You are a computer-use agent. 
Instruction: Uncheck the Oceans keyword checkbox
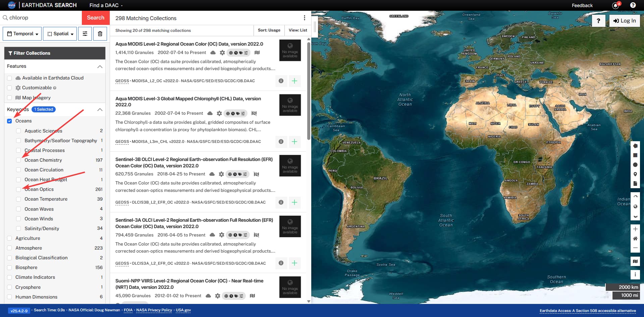click(9, 121)
